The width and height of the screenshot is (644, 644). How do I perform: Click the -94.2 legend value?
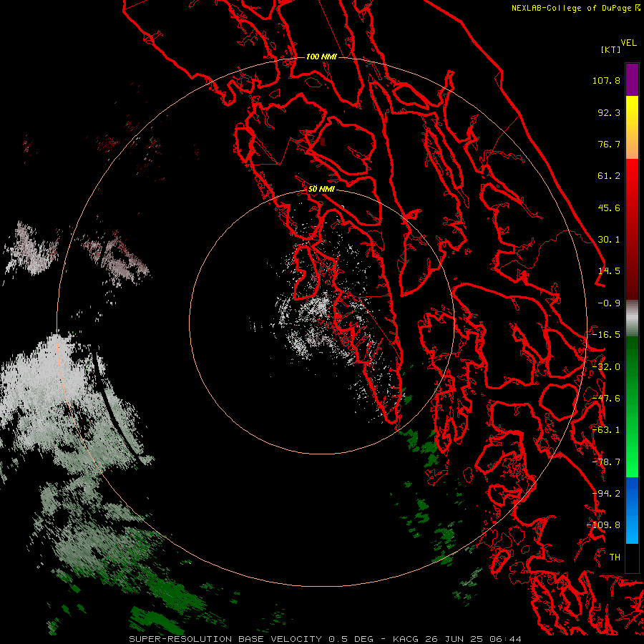[606, 494]
